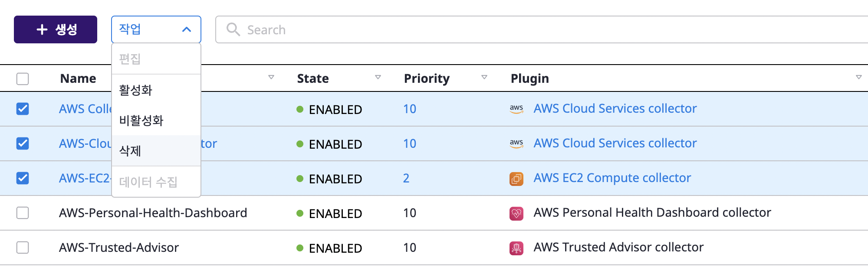Open the Priority column sort arrow

click(484, 77)
